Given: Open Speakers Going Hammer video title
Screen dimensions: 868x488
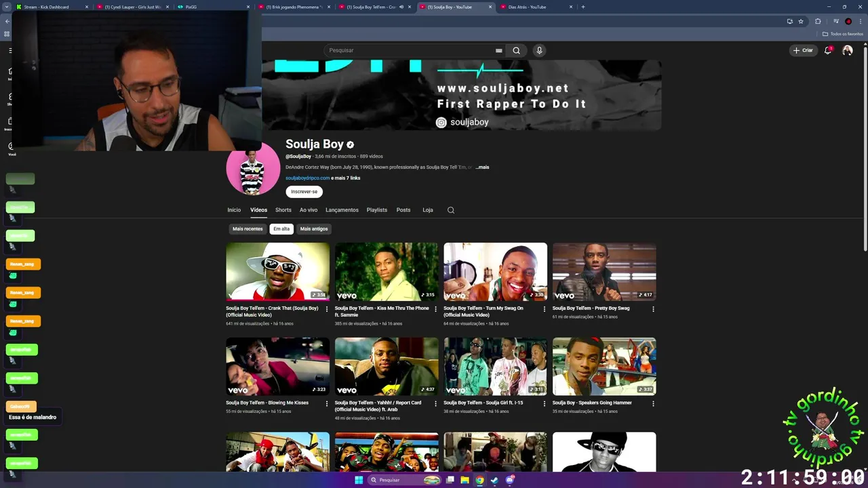Looking at the screenshot, I should [592, 403].
